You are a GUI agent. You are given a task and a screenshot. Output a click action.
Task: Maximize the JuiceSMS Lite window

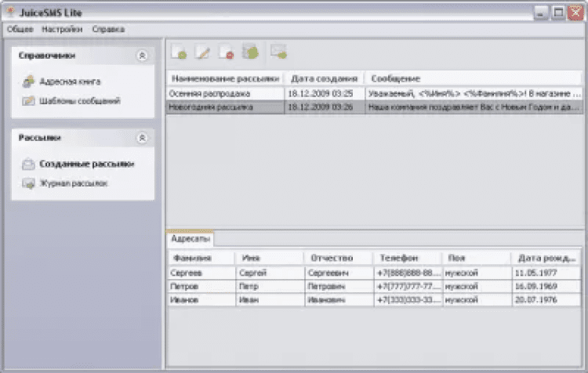(x=558, y=13)
